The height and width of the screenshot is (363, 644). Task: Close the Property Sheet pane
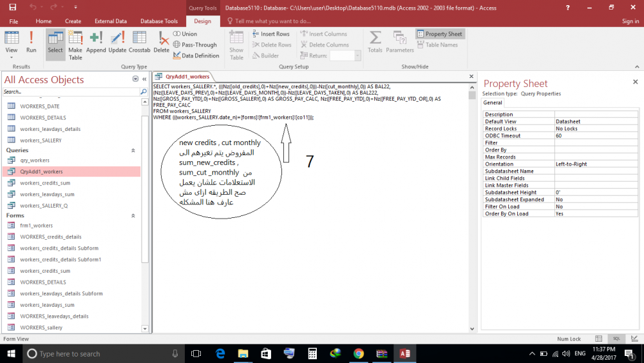point(636,82)
